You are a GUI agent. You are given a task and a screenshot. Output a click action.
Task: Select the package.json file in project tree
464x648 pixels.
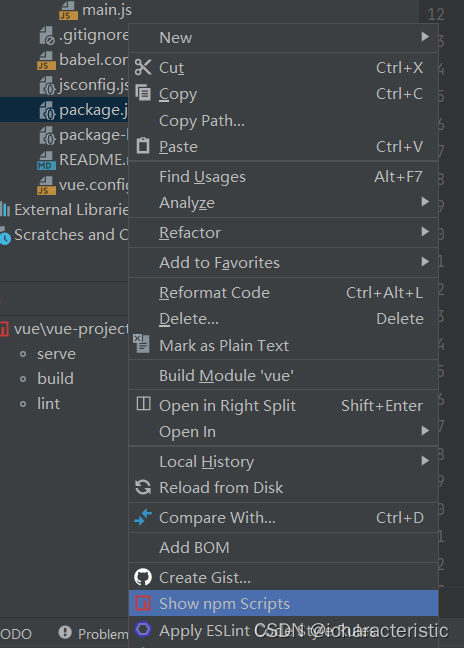tap(64, 110)
